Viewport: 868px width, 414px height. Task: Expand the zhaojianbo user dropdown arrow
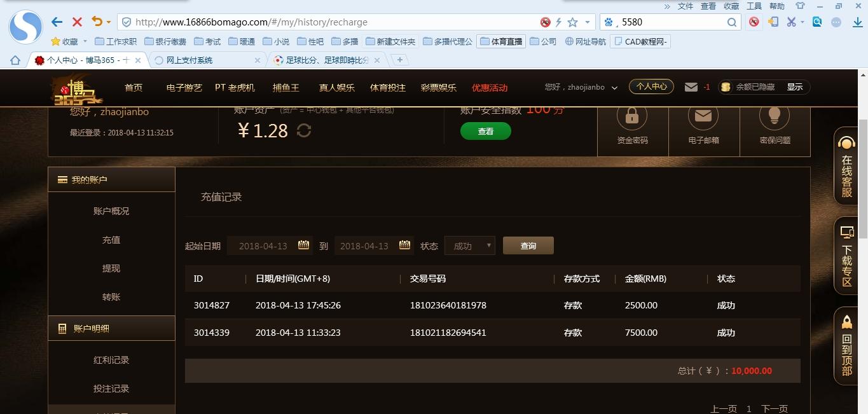[614, 88]
